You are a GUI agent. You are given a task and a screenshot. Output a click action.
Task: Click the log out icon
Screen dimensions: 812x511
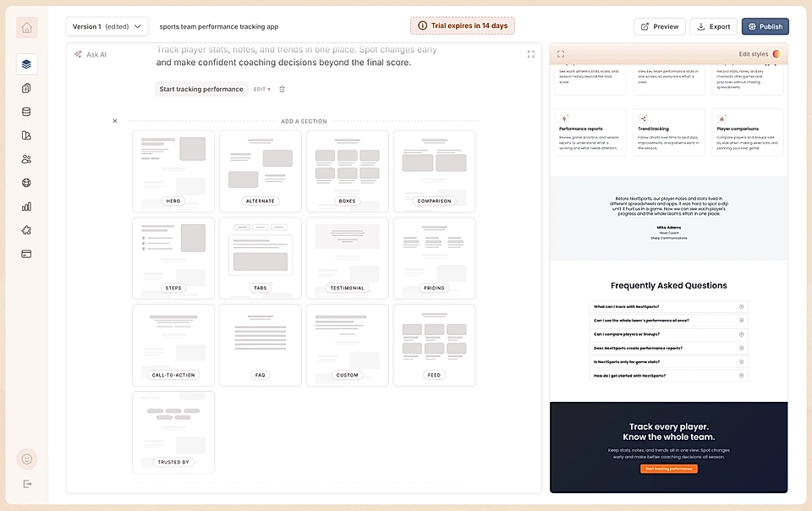27,484
